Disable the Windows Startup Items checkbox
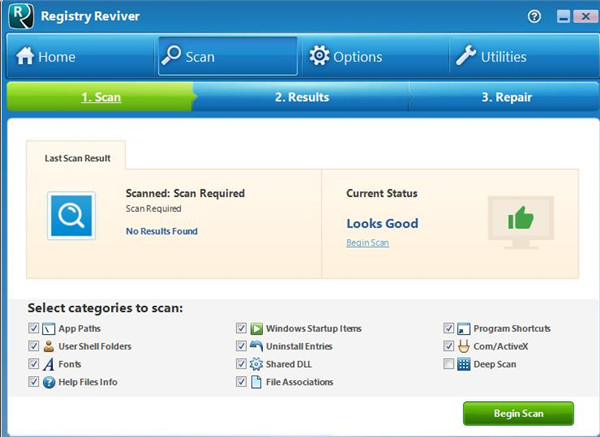 241,328
